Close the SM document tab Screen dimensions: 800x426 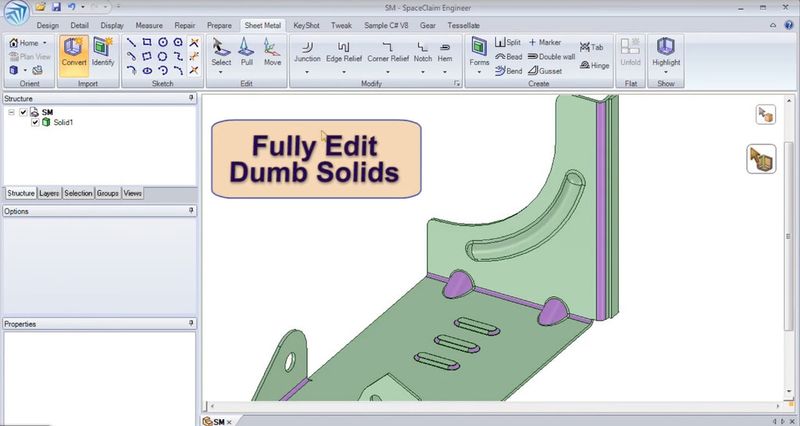tap(229, 422)
